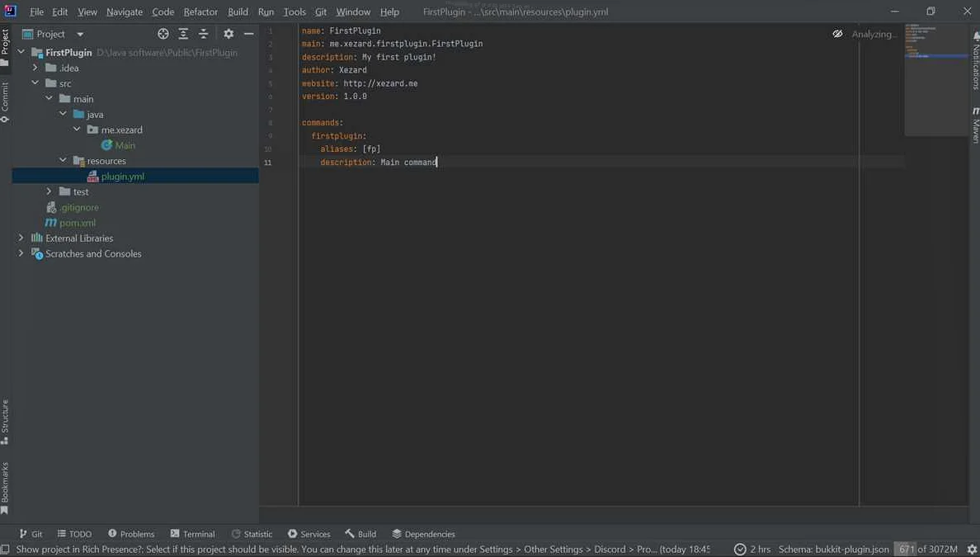Open the Refactor menu
The height and width of the screenshot is (557, 980).
click(x=200, y=12)
